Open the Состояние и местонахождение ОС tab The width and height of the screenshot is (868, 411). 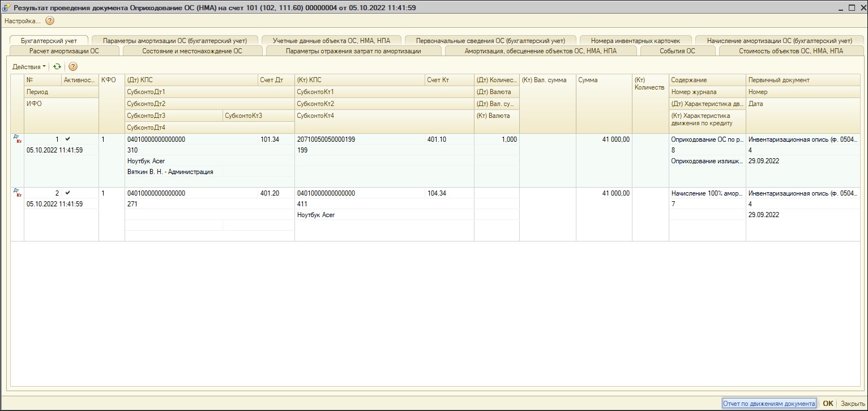tap(192, 51)
